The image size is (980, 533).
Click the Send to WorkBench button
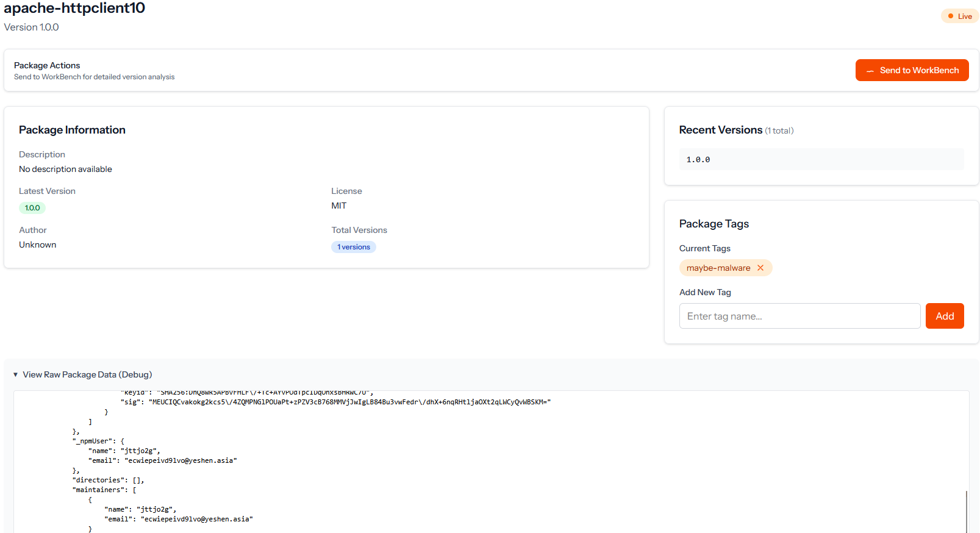point(912,70)
